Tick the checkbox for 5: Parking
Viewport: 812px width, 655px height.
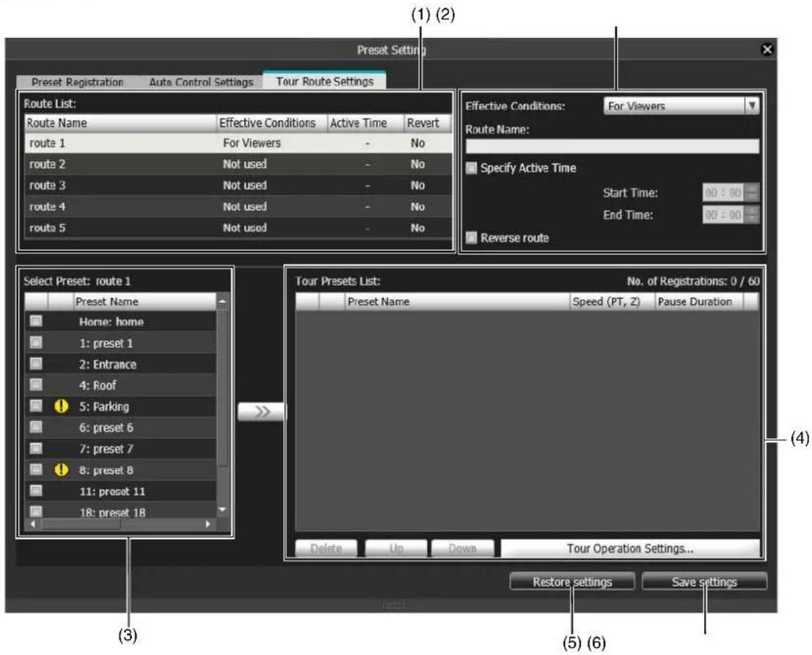tap(36, 406)
